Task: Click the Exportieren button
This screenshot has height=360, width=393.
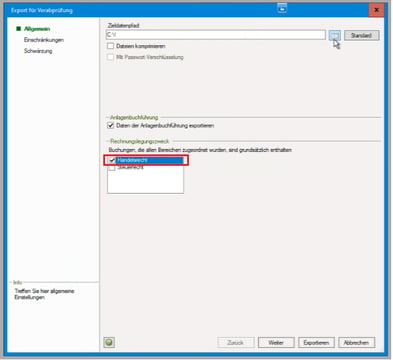Action: click(x=316, y=343)
